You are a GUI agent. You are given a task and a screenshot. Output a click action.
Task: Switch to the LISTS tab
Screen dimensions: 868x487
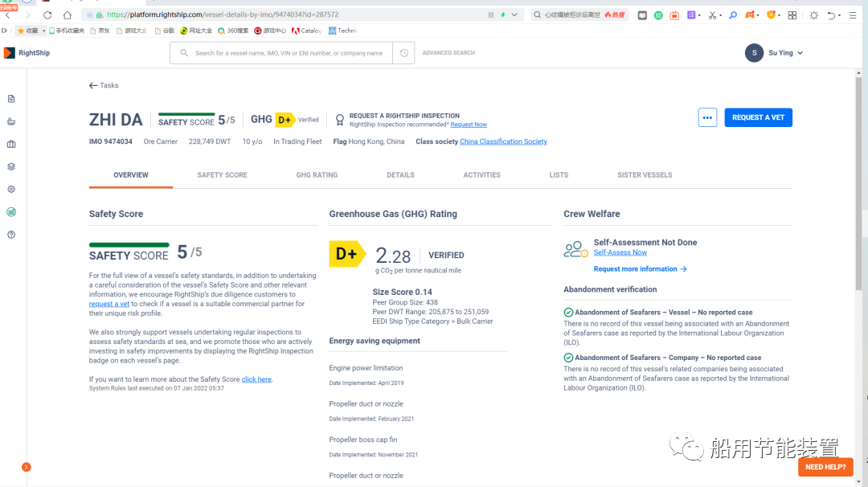pyautogui.click(x=559, y=175)
